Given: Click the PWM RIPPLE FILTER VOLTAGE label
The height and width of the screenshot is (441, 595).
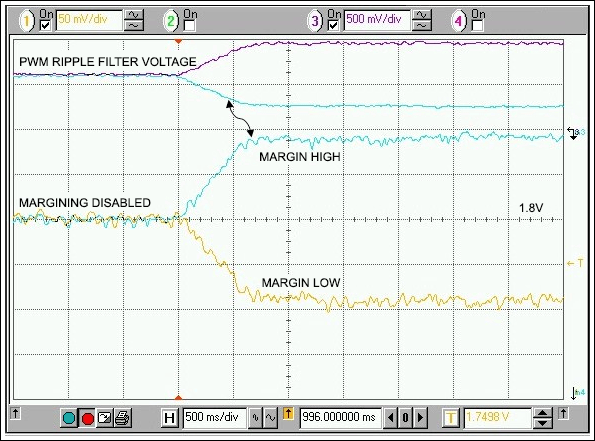Looking at the screenshot, I should click(x=108, y=61).
